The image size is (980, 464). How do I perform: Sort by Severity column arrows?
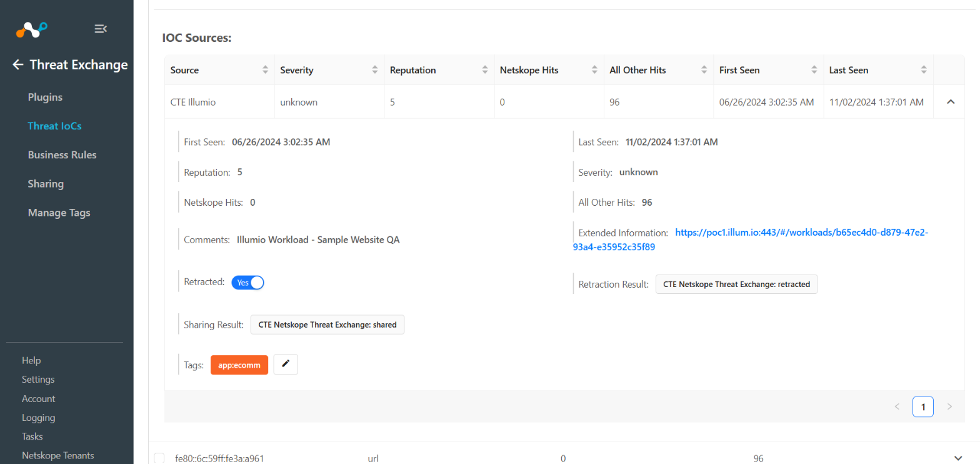point(375,70)
